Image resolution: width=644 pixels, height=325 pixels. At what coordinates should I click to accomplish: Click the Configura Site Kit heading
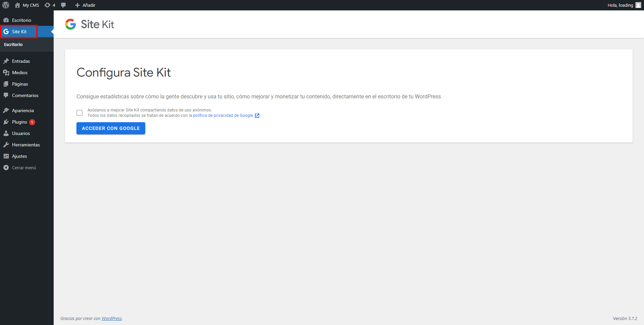pos(123,73)
